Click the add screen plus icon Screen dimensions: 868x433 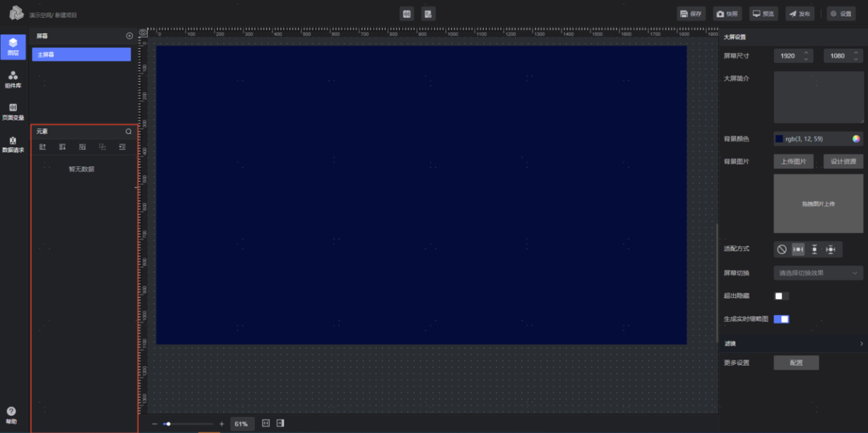[129, 35]
